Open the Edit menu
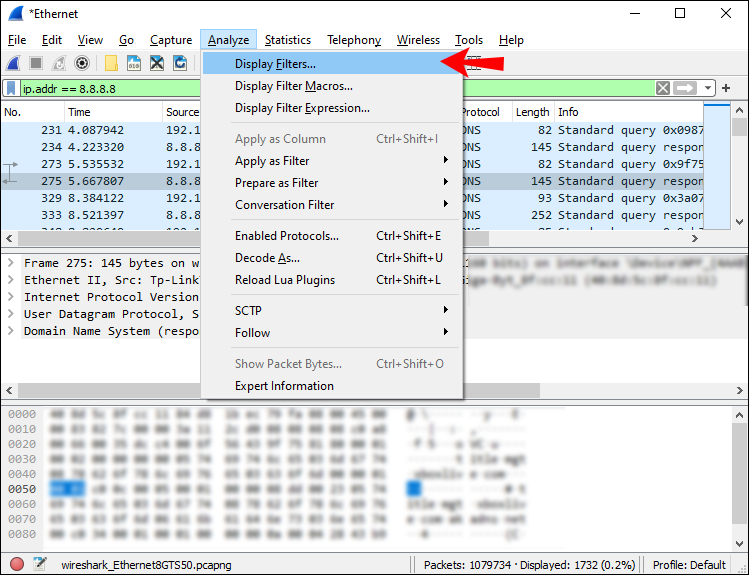This screenshot has height=575, width=749. (x=52, y=40)
